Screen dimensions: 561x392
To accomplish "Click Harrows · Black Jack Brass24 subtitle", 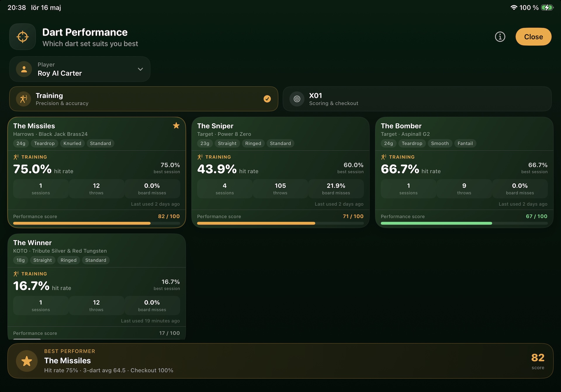I will (50, 134).
